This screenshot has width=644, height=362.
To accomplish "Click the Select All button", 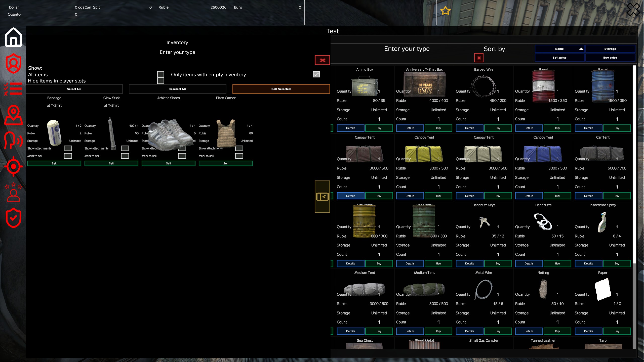I will click(74, 89).
